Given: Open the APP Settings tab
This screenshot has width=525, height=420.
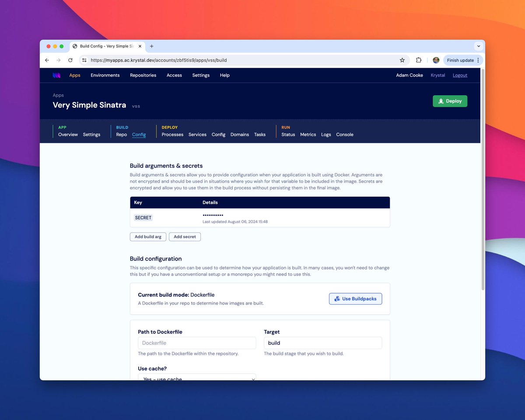Looking at the screenshot, I should click(91, 135).
